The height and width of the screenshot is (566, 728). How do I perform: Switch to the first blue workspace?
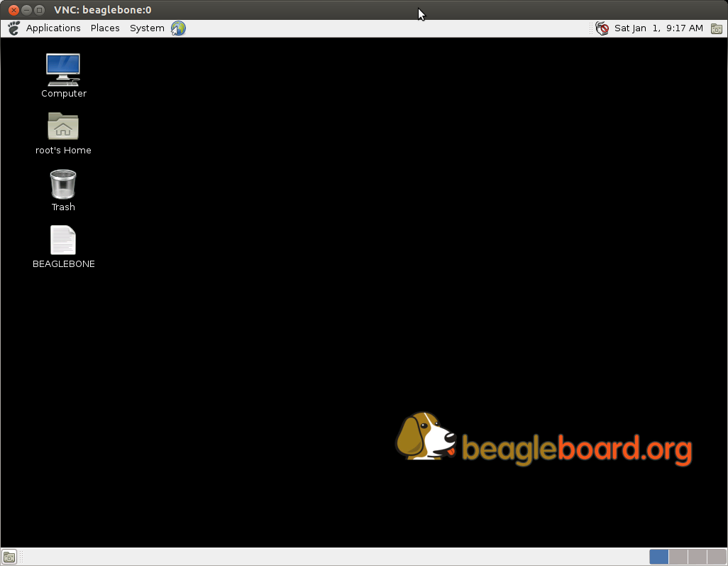[x=659, y=557]
